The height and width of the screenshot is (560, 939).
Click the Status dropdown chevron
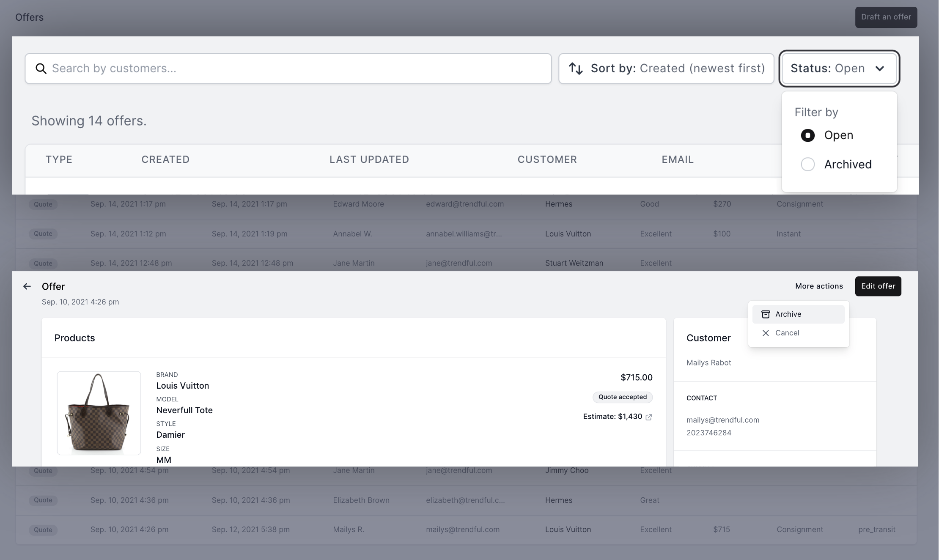880,69
